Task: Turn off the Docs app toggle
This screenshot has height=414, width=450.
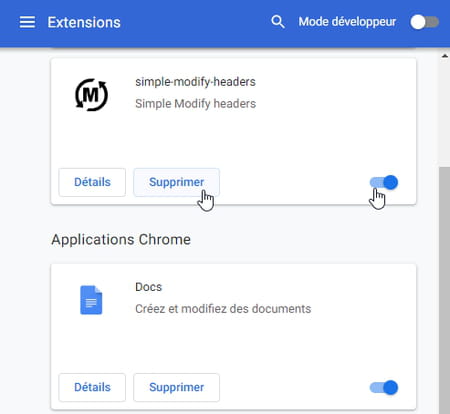Action: coord(384,387)
